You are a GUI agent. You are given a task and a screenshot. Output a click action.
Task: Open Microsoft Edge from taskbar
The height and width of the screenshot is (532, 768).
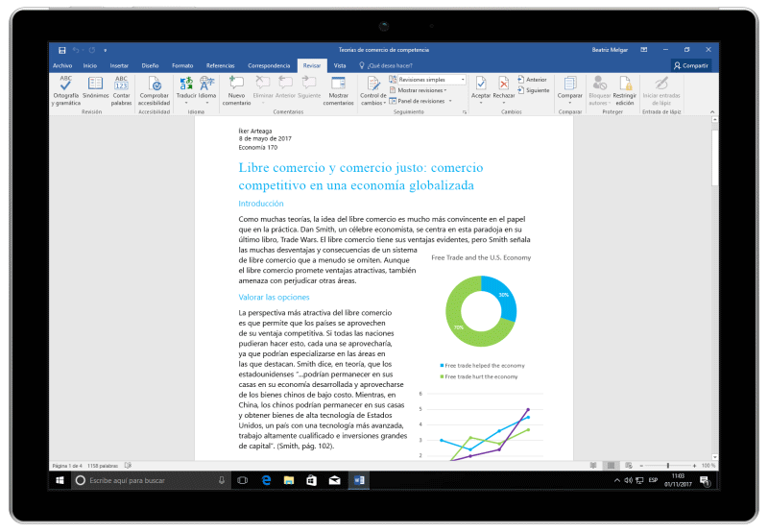[266, 480]
